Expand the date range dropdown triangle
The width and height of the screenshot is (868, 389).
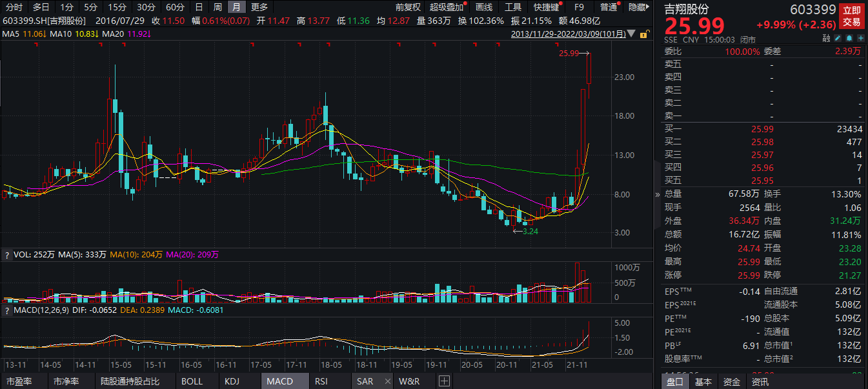631,34
